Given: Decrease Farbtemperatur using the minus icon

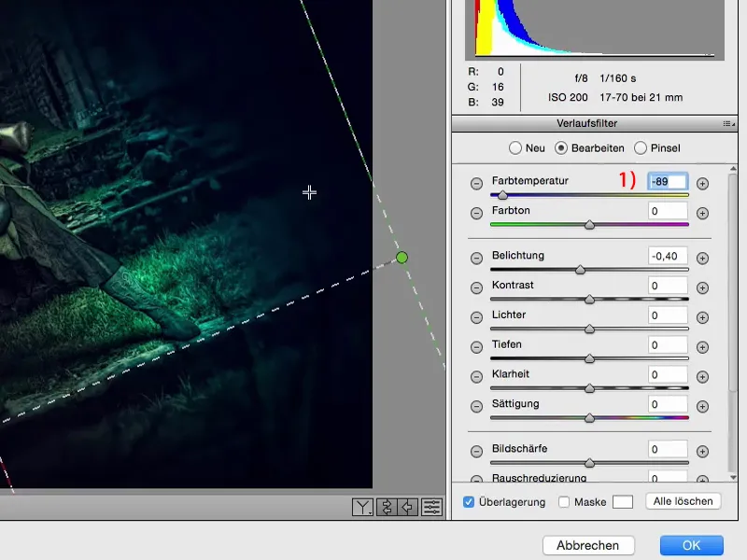Looking at the screenshot, I should point(477,184).
